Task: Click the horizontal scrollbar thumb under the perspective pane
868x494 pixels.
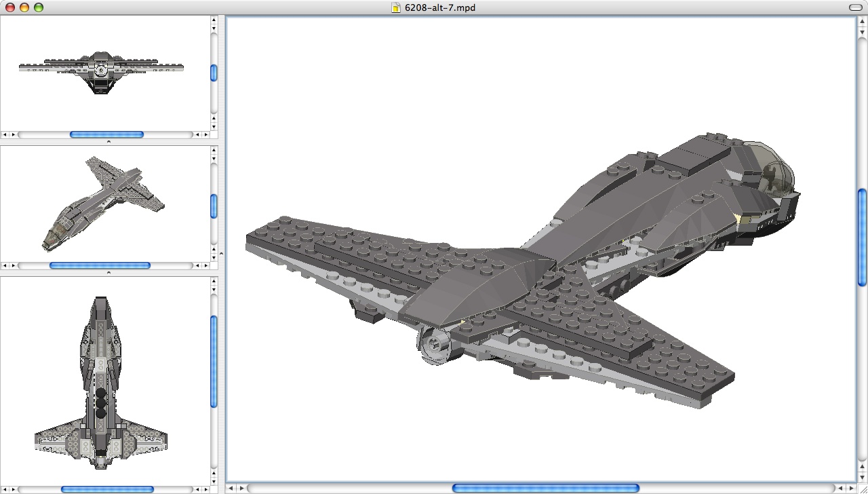Action: (98, 265)
